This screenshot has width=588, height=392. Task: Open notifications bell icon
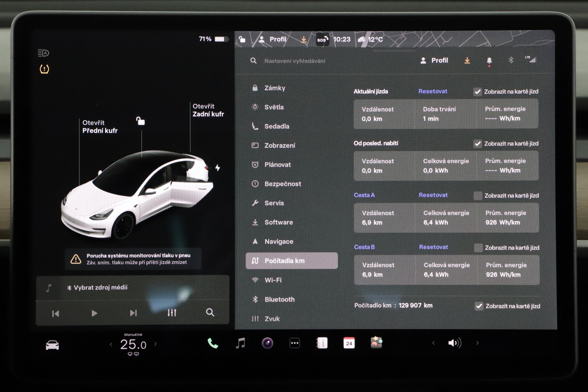[x=489, y=61]
